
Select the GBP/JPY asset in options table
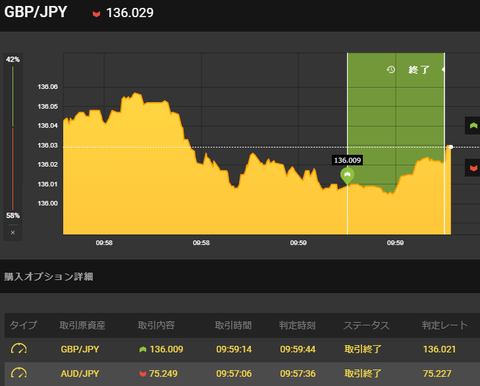(x=80, y=349)
